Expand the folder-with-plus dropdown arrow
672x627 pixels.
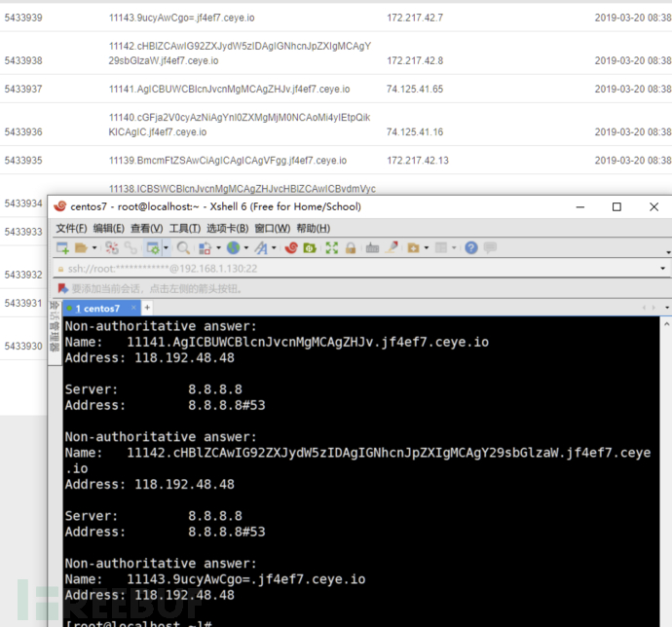(x=427, y=247)
